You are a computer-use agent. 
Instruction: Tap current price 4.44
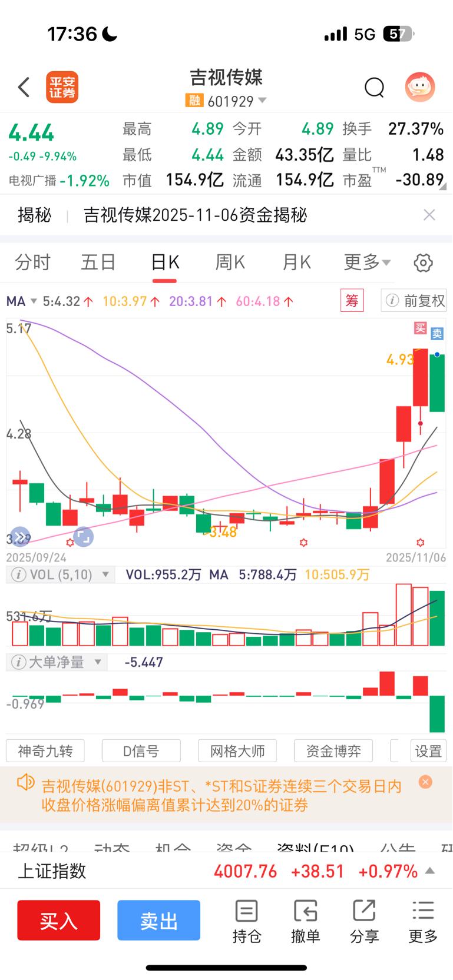pyautogui.click(x=31, y=133)
